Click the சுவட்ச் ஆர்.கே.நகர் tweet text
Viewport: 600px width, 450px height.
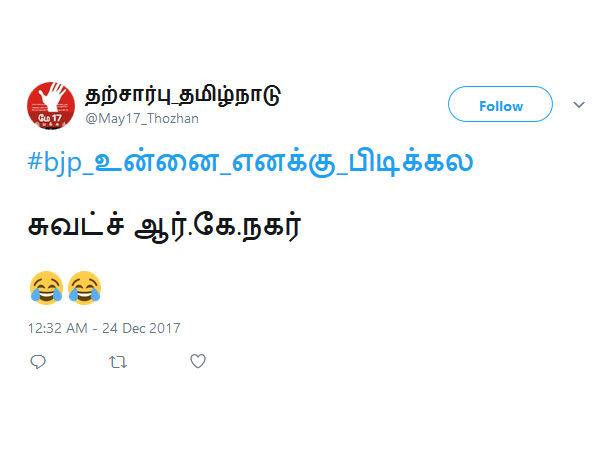point(165,226)
